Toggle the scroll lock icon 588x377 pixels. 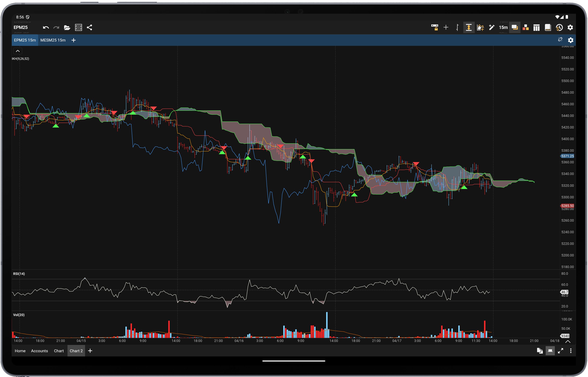435,27
